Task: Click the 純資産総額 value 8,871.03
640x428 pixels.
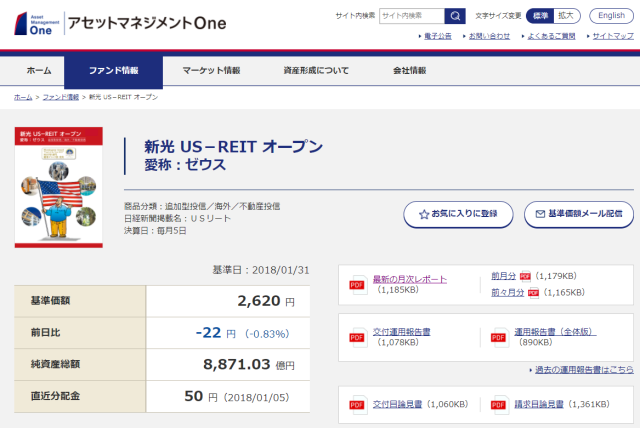Action: 237,364
